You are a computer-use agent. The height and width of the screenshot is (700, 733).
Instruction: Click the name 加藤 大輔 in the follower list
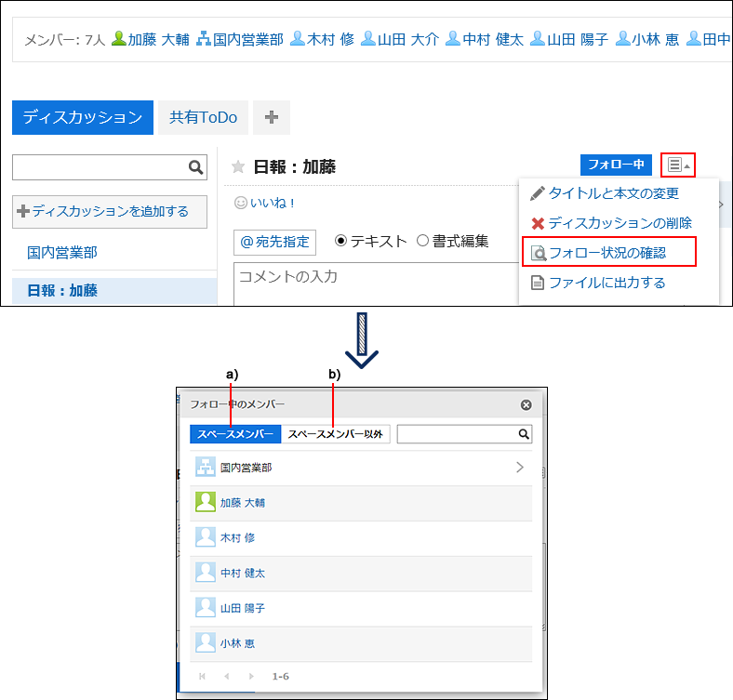[x=243, y=502]
